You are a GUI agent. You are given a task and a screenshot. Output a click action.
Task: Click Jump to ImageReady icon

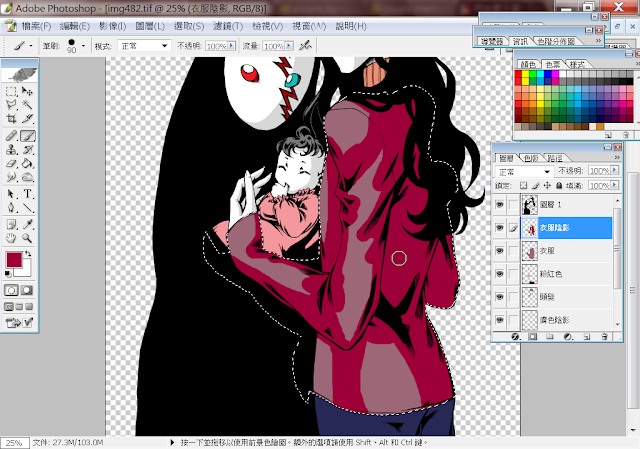pyautogui.click(x=19, y=323)
